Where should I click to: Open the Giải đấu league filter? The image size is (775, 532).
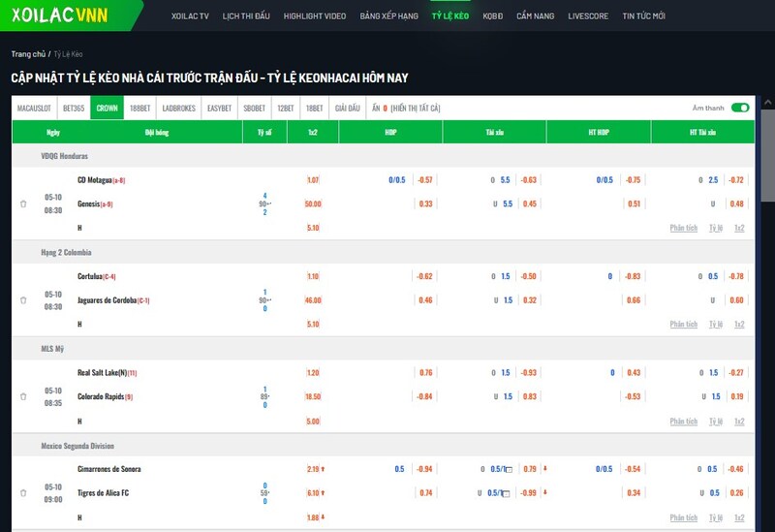coord(348,109)
